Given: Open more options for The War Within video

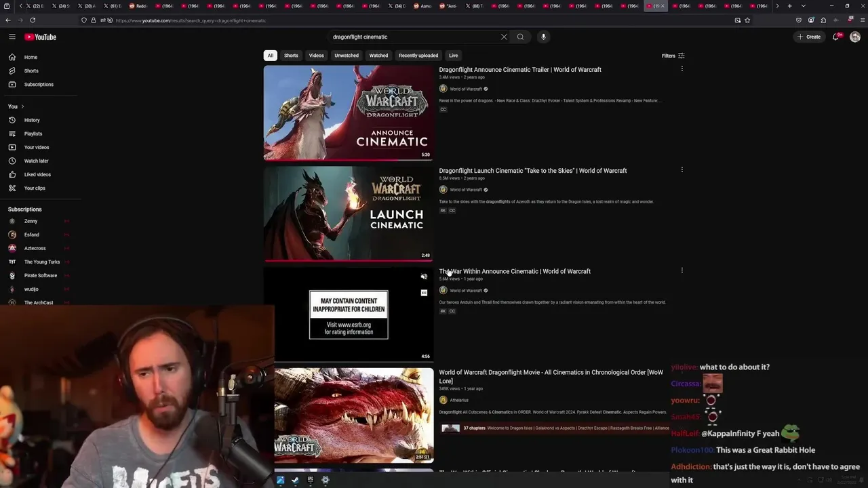Looking at the screenshot, I should point(682,270).
